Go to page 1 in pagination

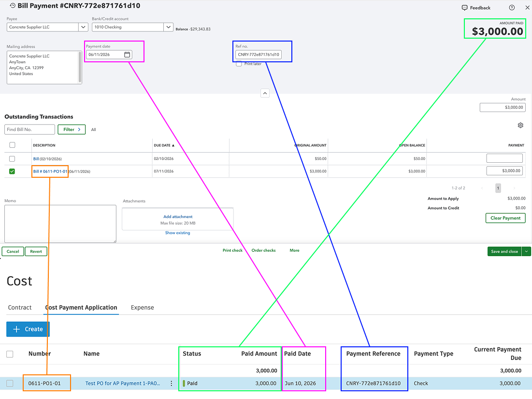(x=498, y=188)
